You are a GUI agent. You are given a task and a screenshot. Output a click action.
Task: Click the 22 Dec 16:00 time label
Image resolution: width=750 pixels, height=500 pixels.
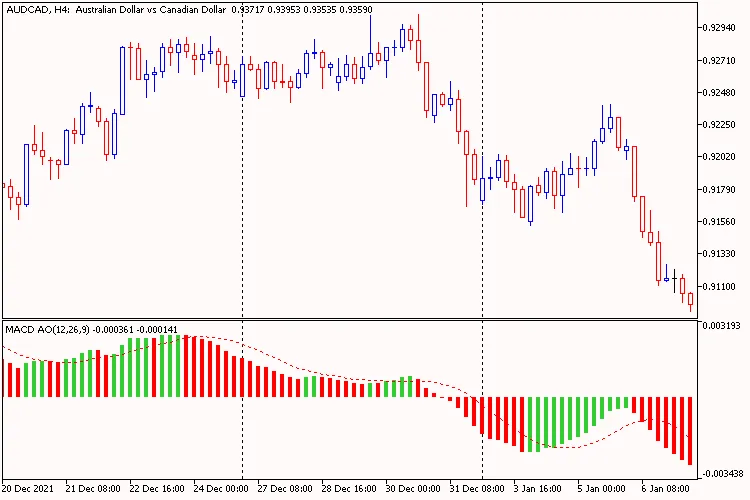[x=157, y=490]
